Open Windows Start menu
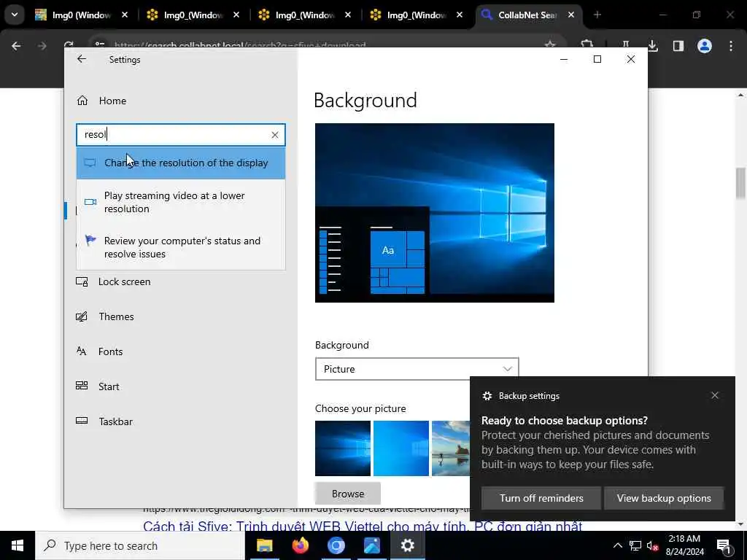Viewport: 747px width, 560px height. coord(18,545)
